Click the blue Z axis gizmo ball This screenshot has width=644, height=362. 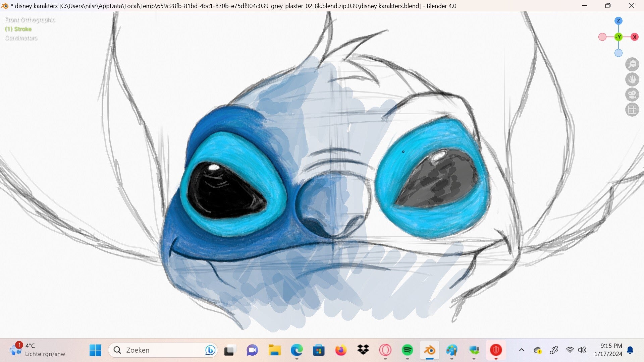click(619, 21)
